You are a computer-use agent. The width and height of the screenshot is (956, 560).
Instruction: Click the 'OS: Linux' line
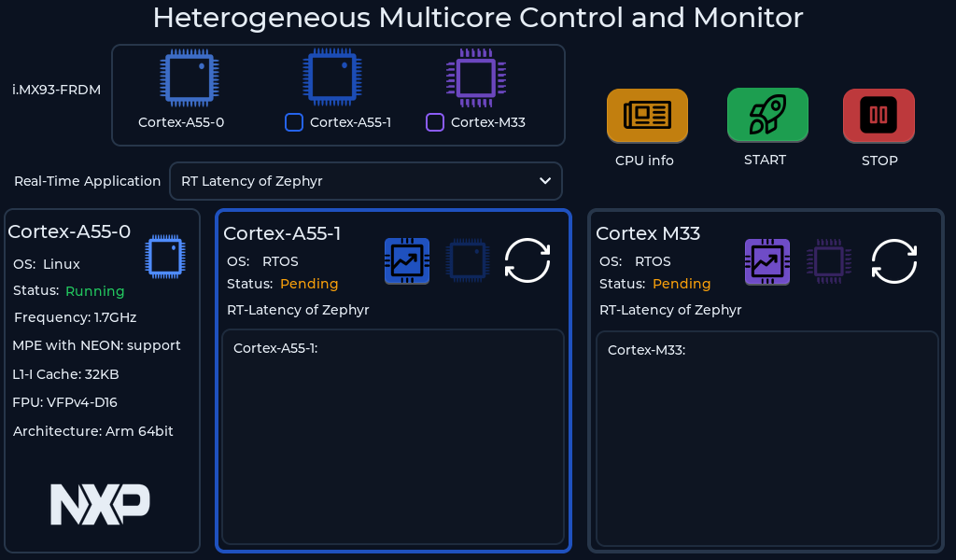(47, 264)
